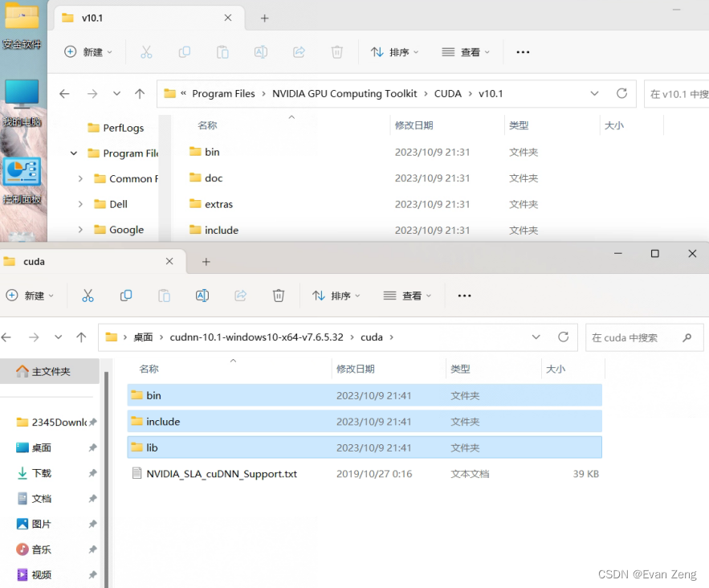Click the Rename icon in the cuda window toolbar
The width and height of the screenshot is (709, 588).
coord(202,296)
